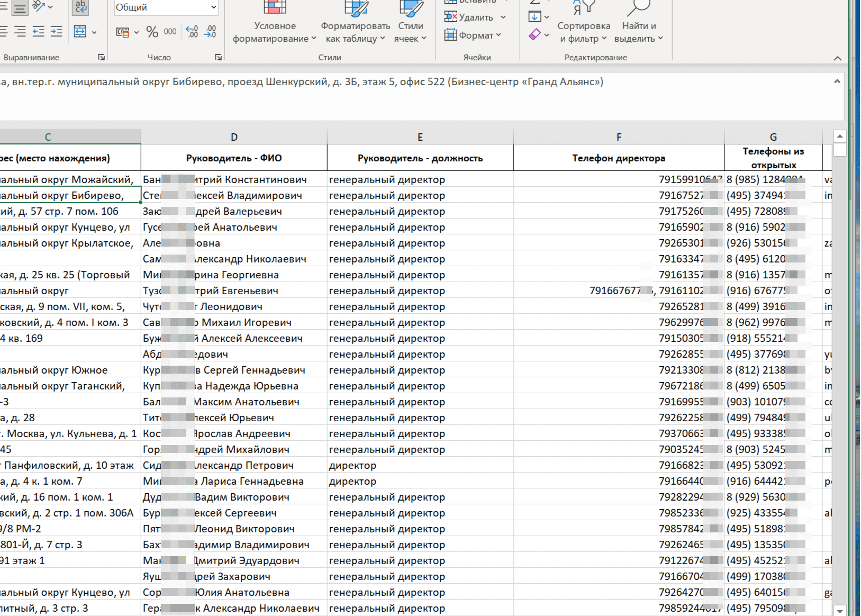Click the merge and center icon
This screenshot has height=616, width=861.
[x=80, y=32]
